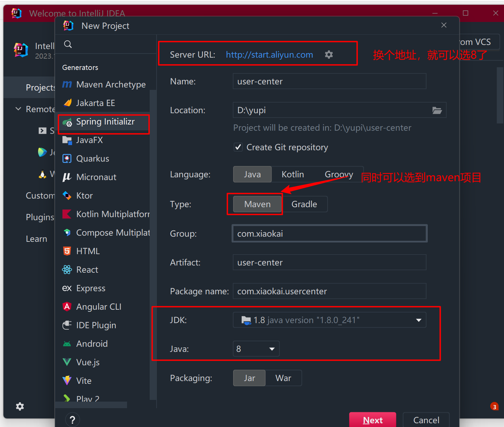This screenshot has height=427, width=504.
Task: Open the help question mark button
Action: click(x=72, y=420)
